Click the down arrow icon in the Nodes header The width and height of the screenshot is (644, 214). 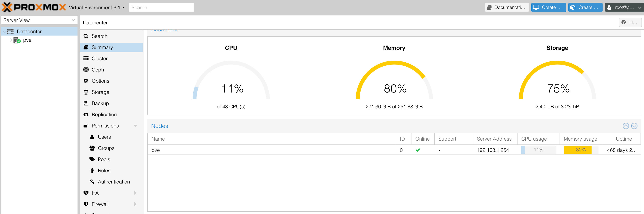[x=634, y=126]
